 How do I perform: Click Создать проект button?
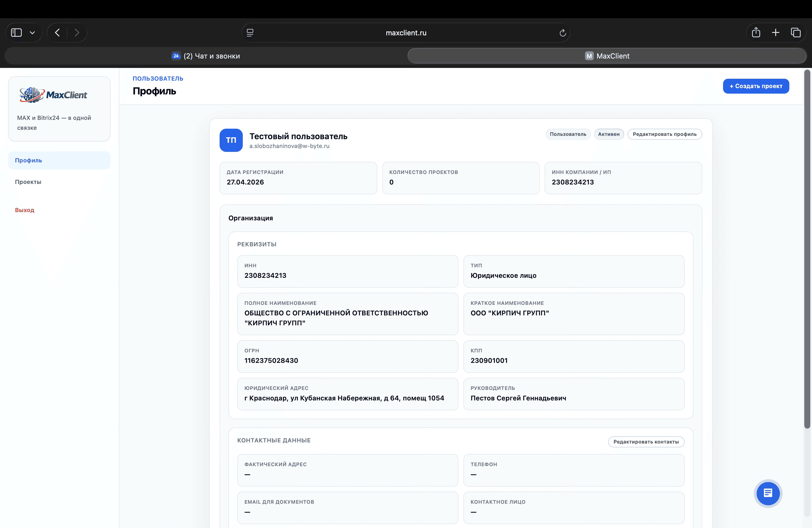756,86
